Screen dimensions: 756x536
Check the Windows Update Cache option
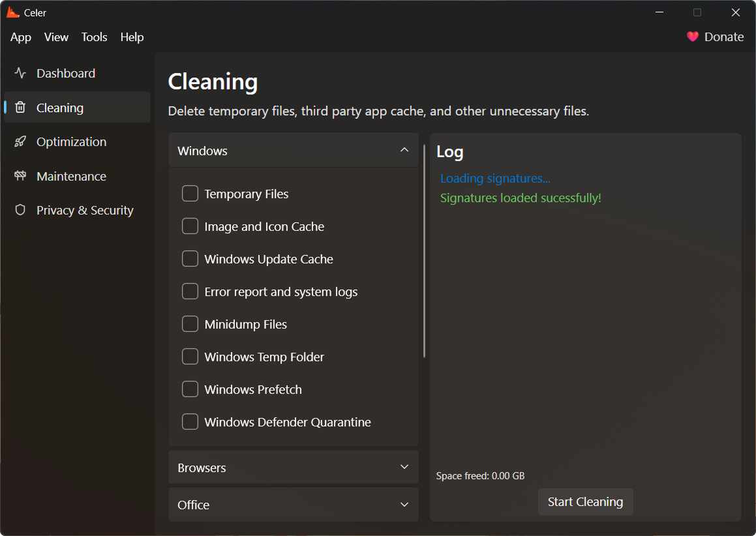[x=190, y=259]
